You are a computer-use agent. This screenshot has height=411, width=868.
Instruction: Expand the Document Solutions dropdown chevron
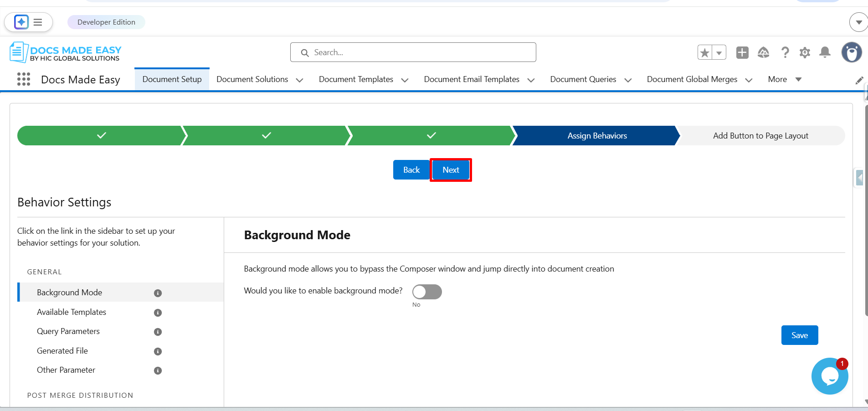coord(299,80)
